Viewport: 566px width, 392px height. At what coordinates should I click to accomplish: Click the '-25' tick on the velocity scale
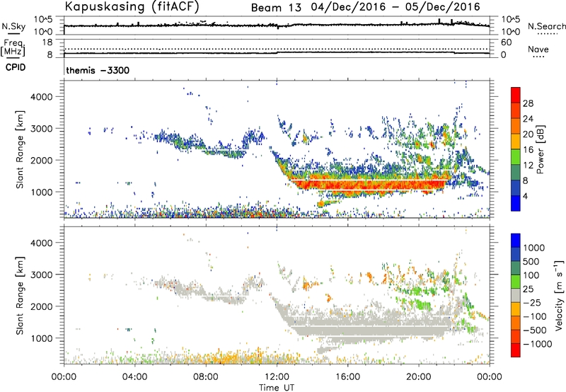(x=532, y=302)
